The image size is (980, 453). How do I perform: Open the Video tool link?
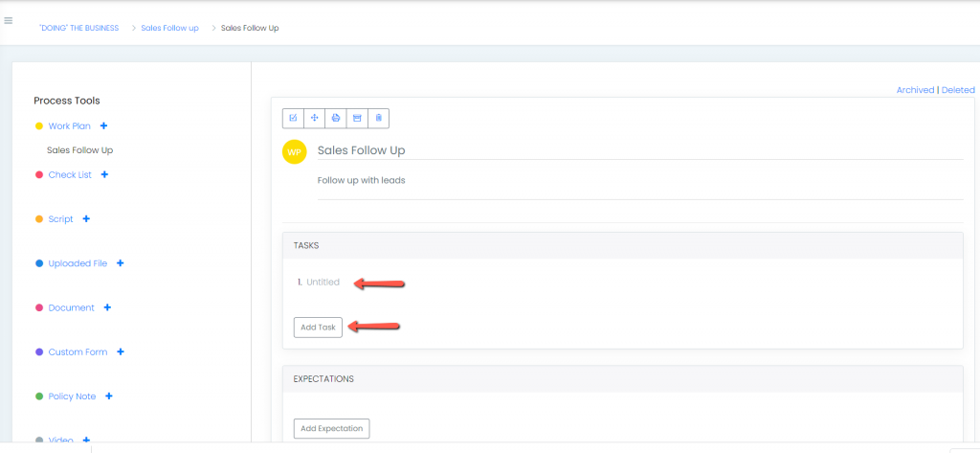[x=60, y=441]
